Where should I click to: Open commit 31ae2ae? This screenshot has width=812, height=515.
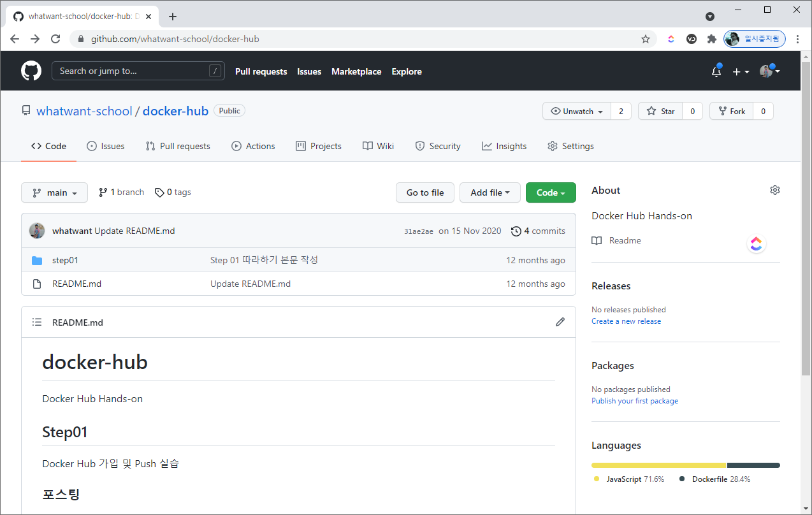tap(419, 231)
